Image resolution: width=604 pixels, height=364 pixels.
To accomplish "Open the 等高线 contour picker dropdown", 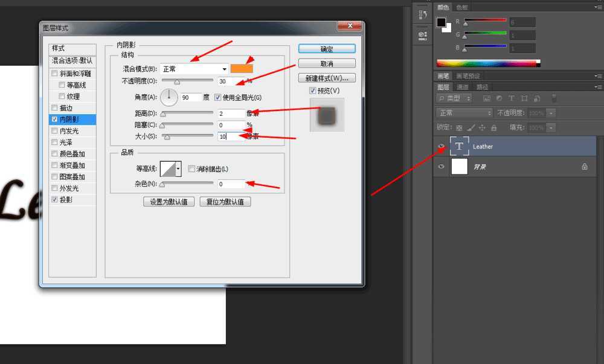I will click(179, 168).
